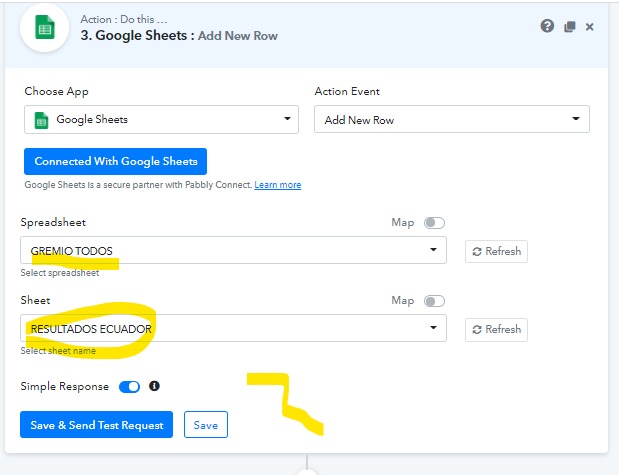Click Connected With Google Sheets button
This screenshot has width=619, height=475.
coord(115,161)
